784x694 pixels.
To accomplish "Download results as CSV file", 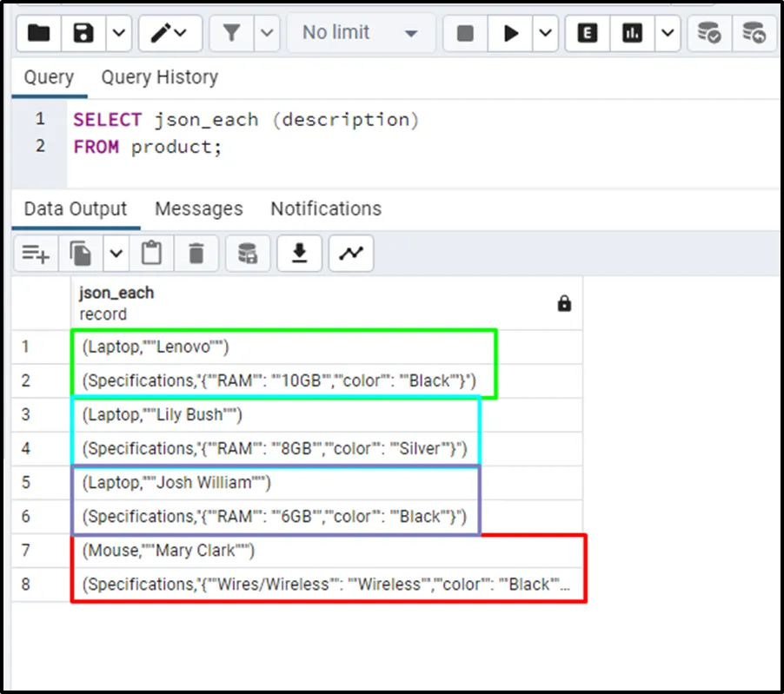I will [x=299, y=254].
